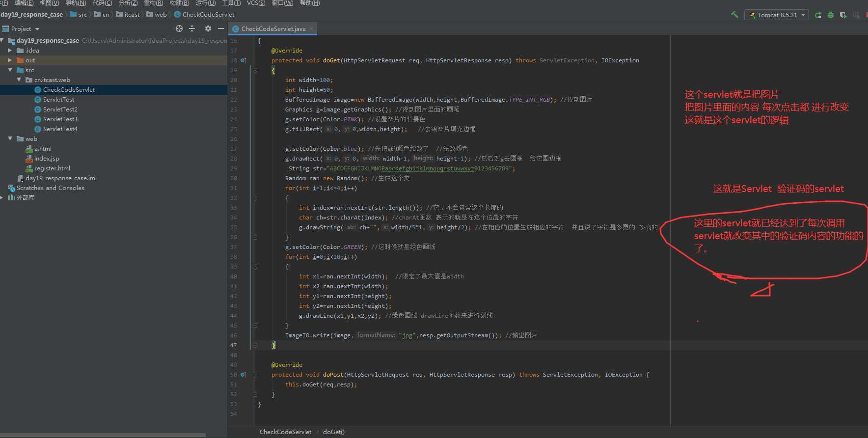Expand the out folder arrow
Image resolution: width=868 pixels, height=438 pixels.
coord(10,60)
